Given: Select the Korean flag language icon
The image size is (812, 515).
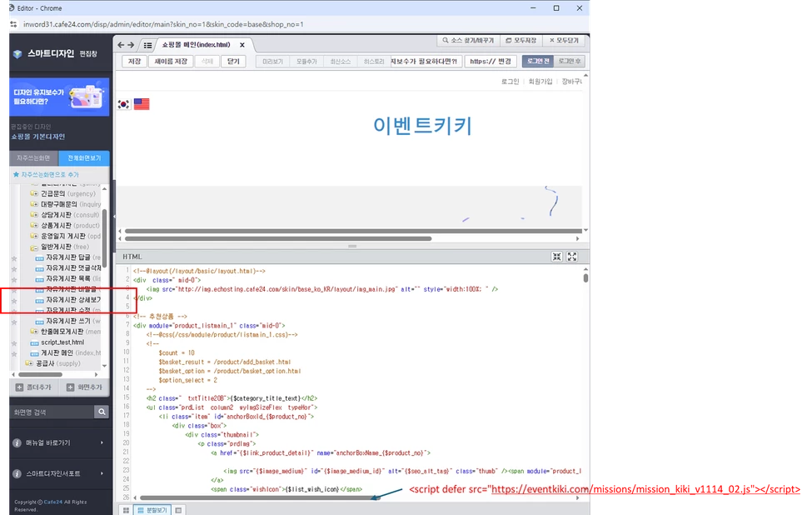Looking at the screenshot, I should pos(124,104).
